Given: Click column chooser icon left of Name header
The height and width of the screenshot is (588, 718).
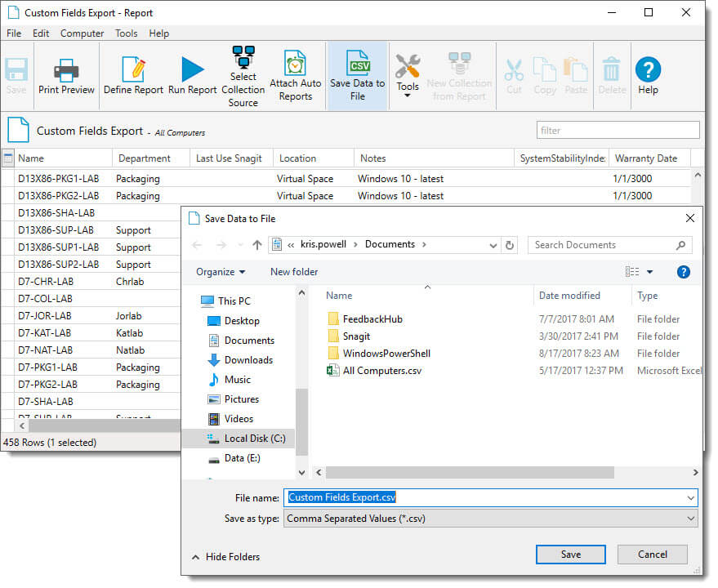Looking at the screenshot, I should (x=8, y=158).
